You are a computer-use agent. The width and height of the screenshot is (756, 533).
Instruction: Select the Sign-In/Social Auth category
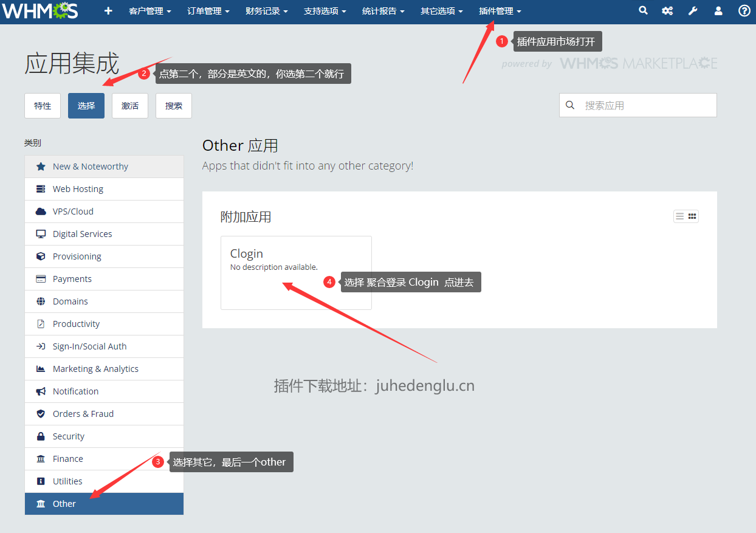pos(104,346)
